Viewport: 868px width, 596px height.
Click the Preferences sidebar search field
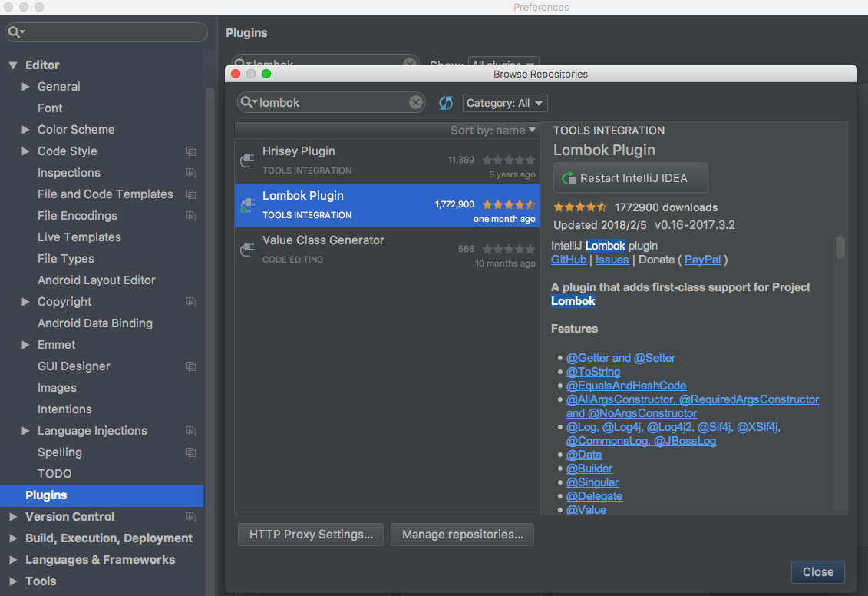106,32
